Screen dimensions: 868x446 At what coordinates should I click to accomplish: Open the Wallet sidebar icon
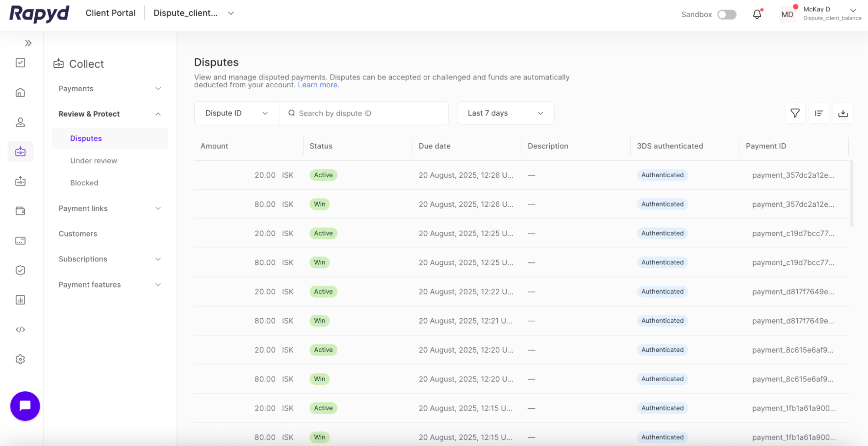point(20,211)
